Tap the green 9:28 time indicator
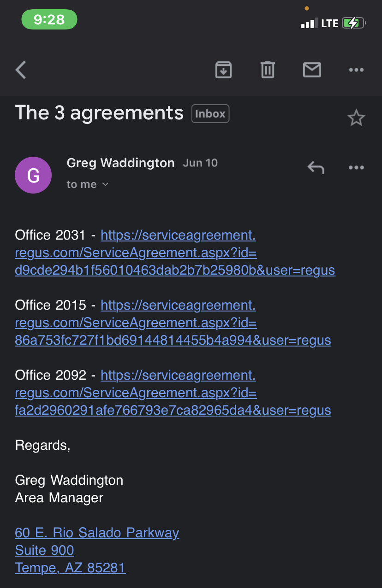This screenshot has width=382, height=588. click(x=49, y=20)
